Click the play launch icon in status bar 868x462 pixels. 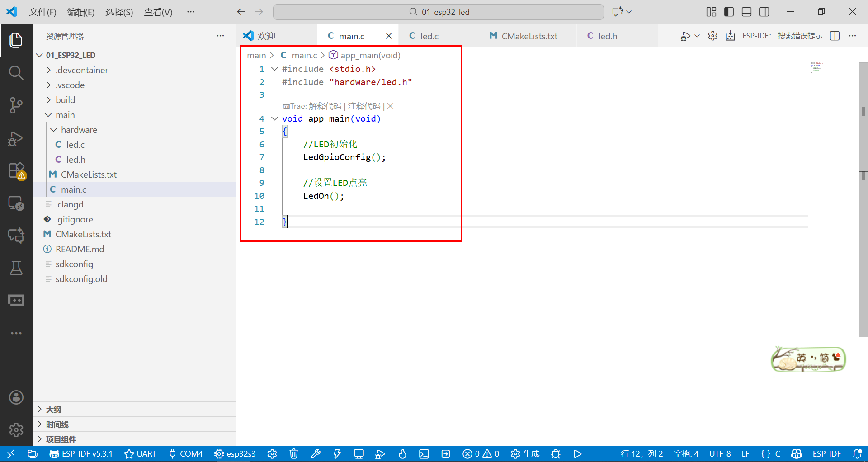[x=578, y=454]
